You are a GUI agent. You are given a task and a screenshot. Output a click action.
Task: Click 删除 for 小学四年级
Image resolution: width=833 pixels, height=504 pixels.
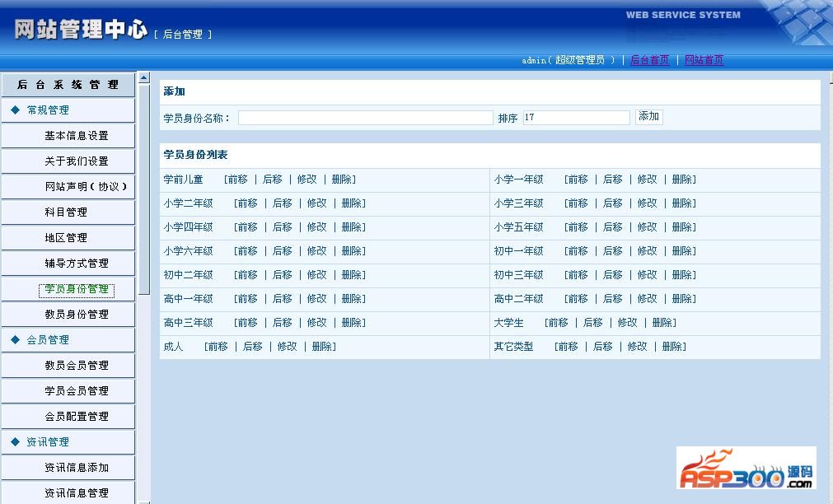click(x=352, y=227)
